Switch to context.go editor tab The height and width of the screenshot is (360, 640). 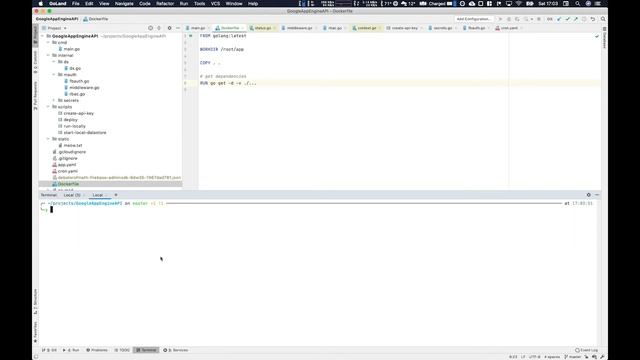click(x=367, y=28)
